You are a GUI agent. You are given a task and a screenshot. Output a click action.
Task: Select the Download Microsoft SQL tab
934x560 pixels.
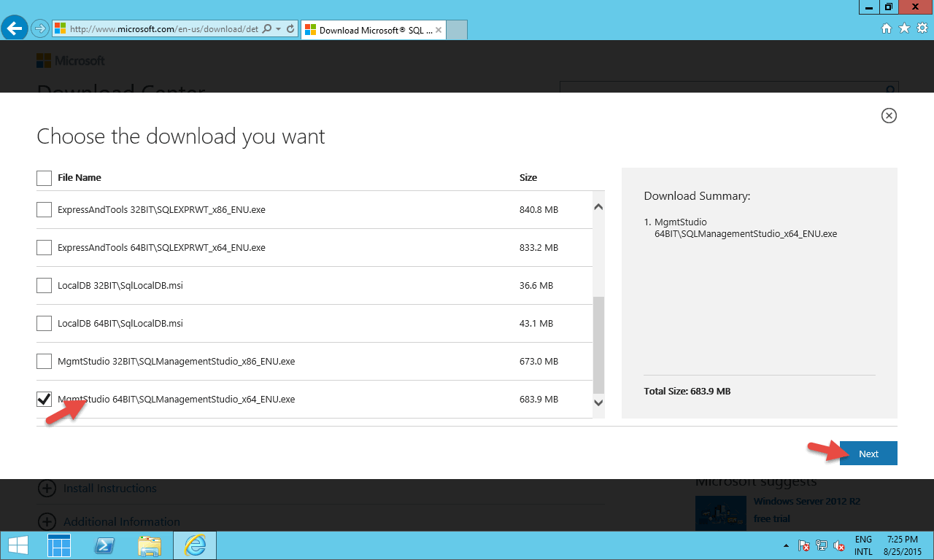[373, 30]
